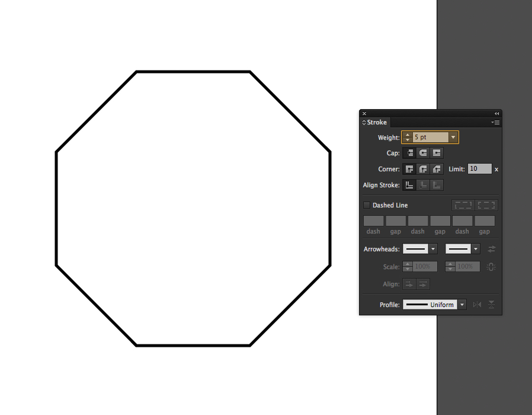This screenshot has width=532, height=415.
Task: Open the Weight dropdown arrow
Action: tap(453, 137)
